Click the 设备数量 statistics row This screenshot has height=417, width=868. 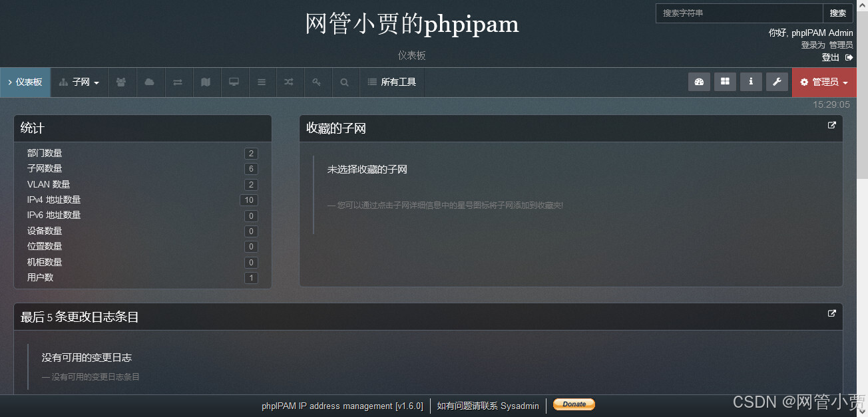coord(142,231)
